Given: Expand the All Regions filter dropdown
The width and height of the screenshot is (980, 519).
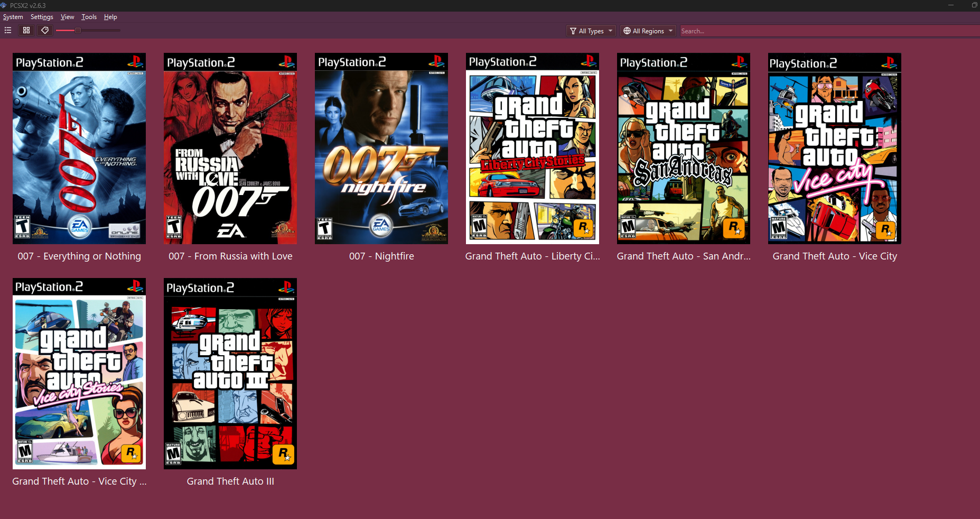Looking at the screenshot, I should pyautogui.click(x=648, y=31).
